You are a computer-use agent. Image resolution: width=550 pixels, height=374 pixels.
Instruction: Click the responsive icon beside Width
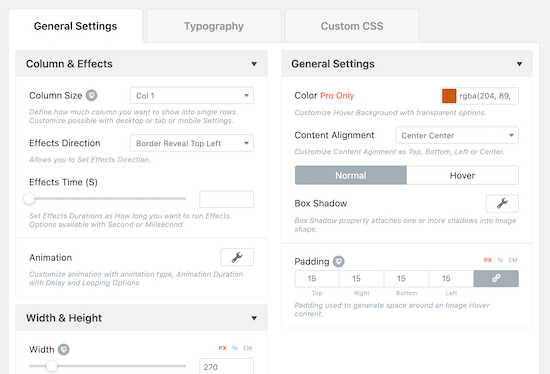63,349
